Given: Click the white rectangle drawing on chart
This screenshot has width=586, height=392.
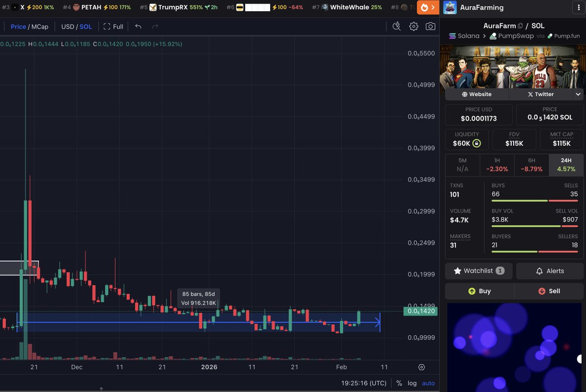Looking at the screenshot, I should click(19, 268).
